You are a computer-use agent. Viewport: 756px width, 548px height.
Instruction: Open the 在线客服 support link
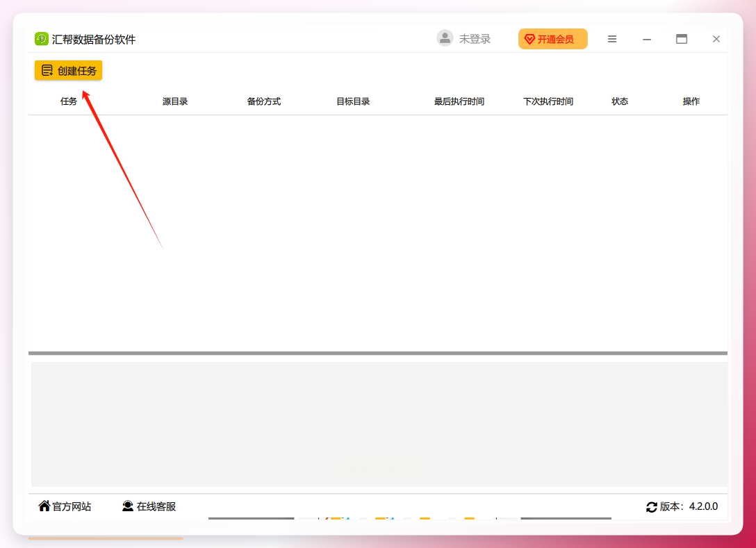coord(149,506)
